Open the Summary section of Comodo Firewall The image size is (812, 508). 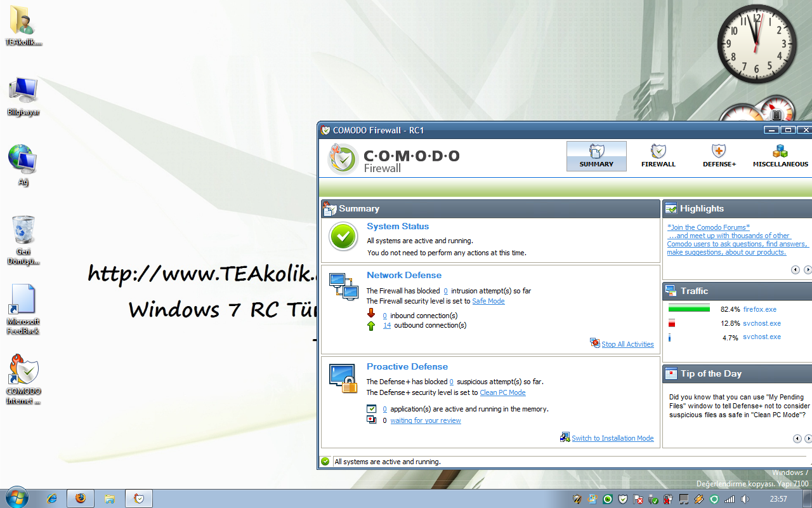click(x=596, y=156)
